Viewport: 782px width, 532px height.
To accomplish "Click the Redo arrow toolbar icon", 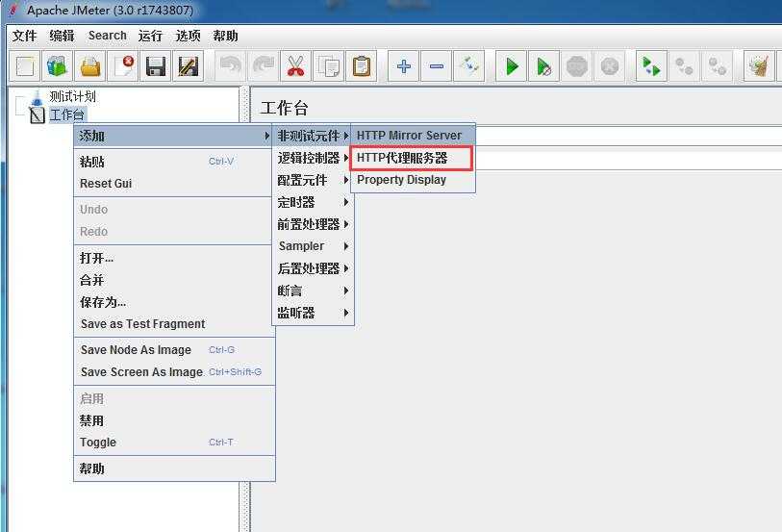I will (264, 65).
